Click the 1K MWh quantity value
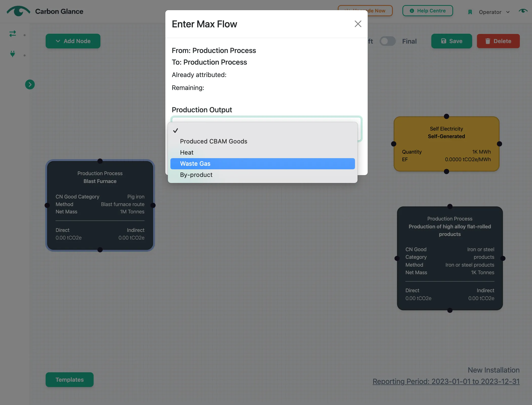532x405 pixels. [482, 152]
